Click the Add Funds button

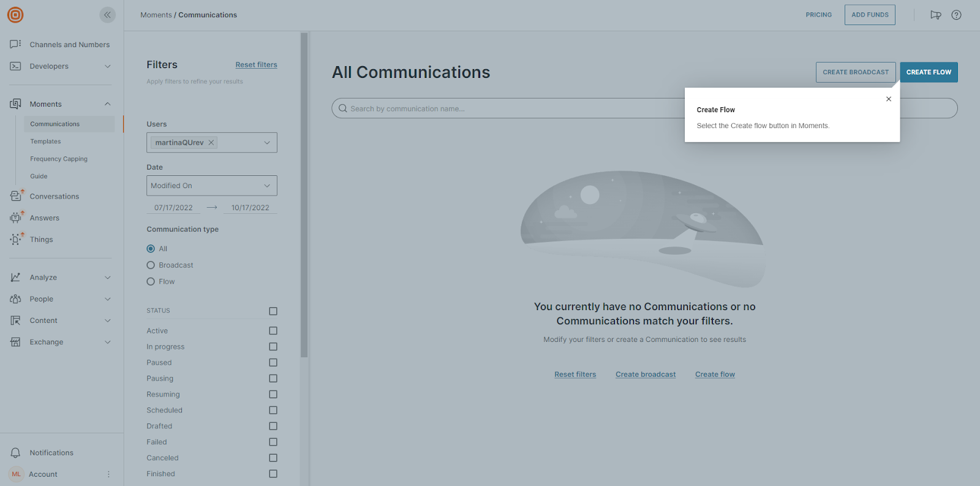870,15
